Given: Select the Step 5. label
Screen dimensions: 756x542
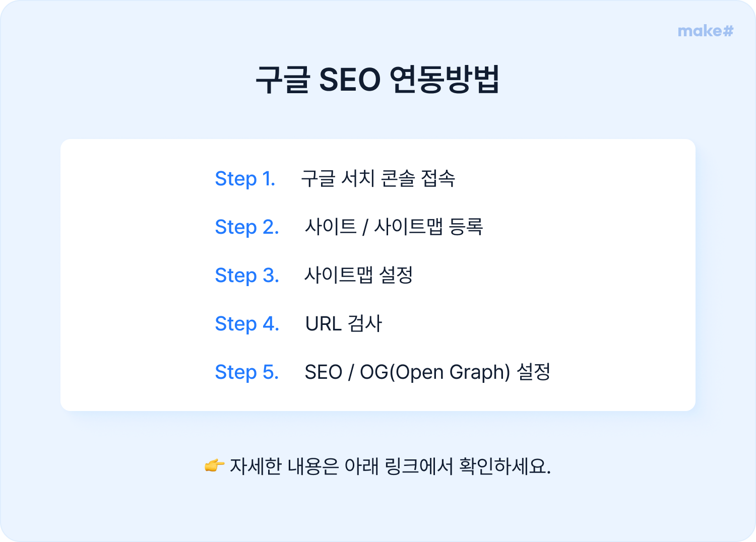Looking at the screenshot, I should 247,372.
